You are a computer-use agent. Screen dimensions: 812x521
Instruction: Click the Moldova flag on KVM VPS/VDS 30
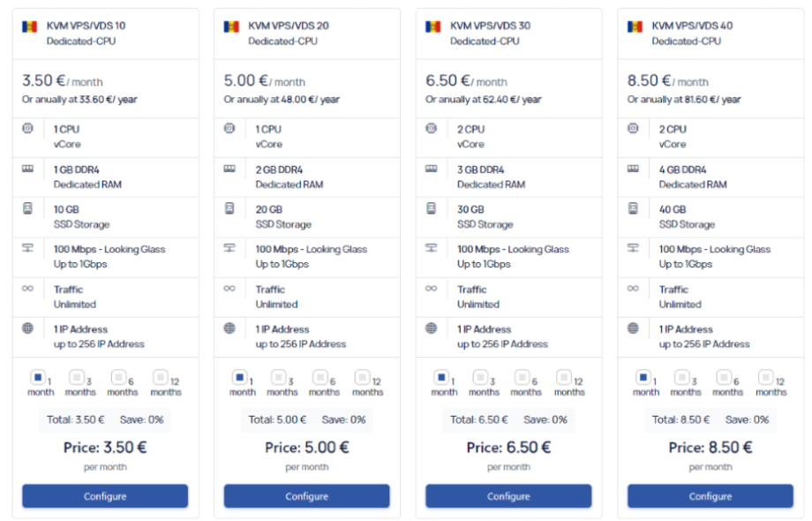pyautogui.click(x=432, y=26)
